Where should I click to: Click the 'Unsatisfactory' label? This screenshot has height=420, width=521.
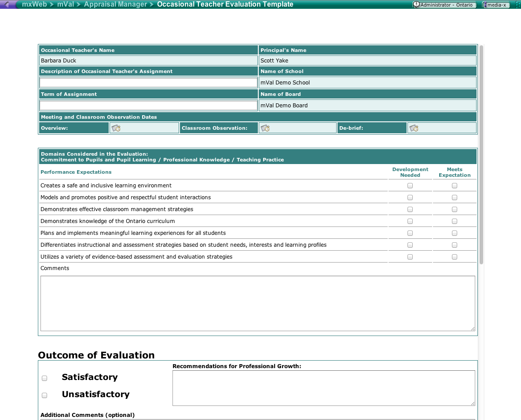pyautogui.click(x=95, y=394)
